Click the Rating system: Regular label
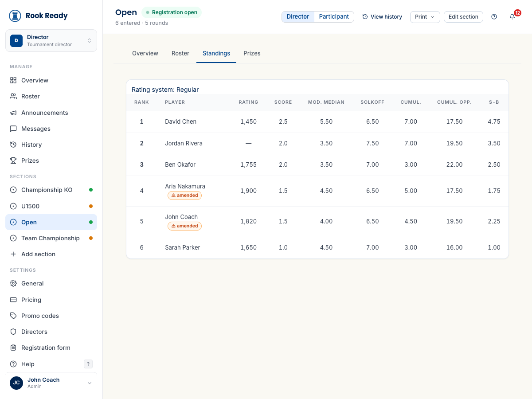The image size is (532, 399). [x=165, y=90]
